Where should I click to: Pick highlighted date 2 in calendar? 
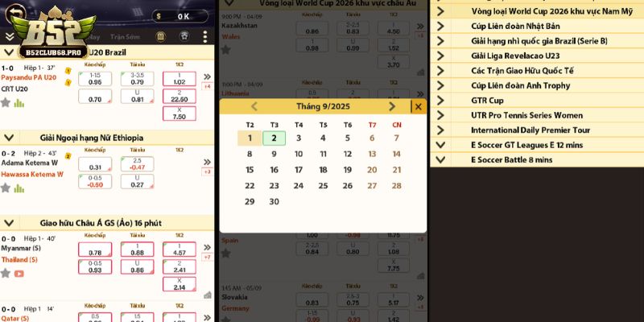pyautogui.click(x=274, y=138)
